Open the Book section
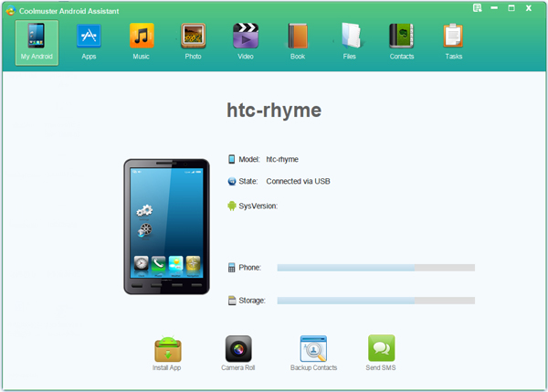 pyautogui.click(x=298, y=40)
